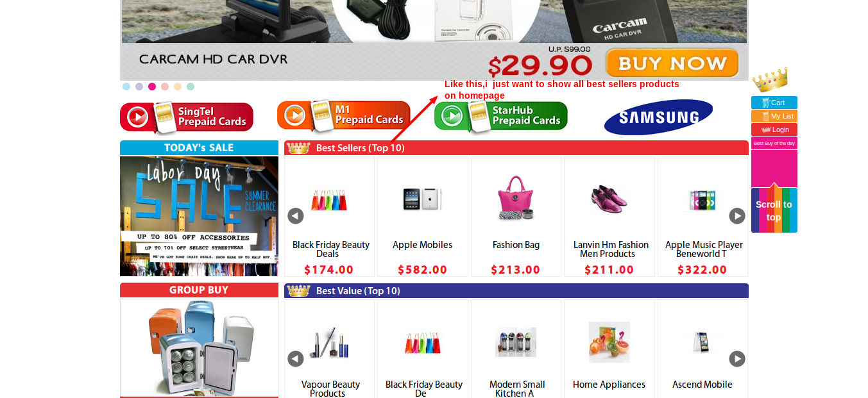Click the BUY NOW button
The height and width of the screenshot is (398, 868).
pyautogui.click(x=672, y=63)
